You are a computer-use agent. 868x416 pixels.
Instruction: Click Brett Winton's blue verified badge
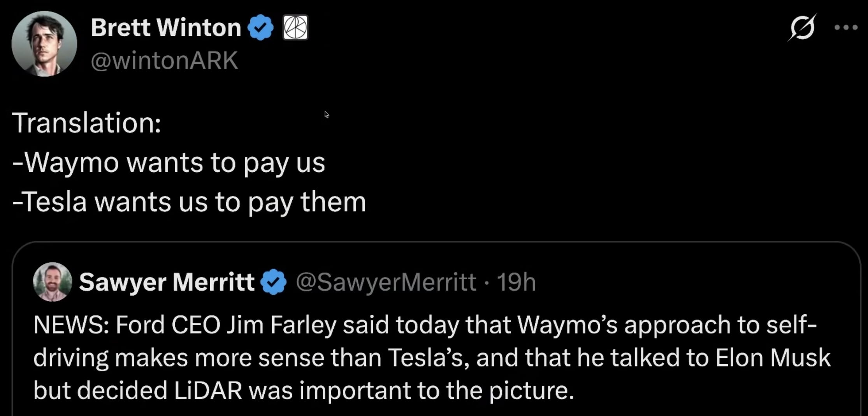pos(260,27)
